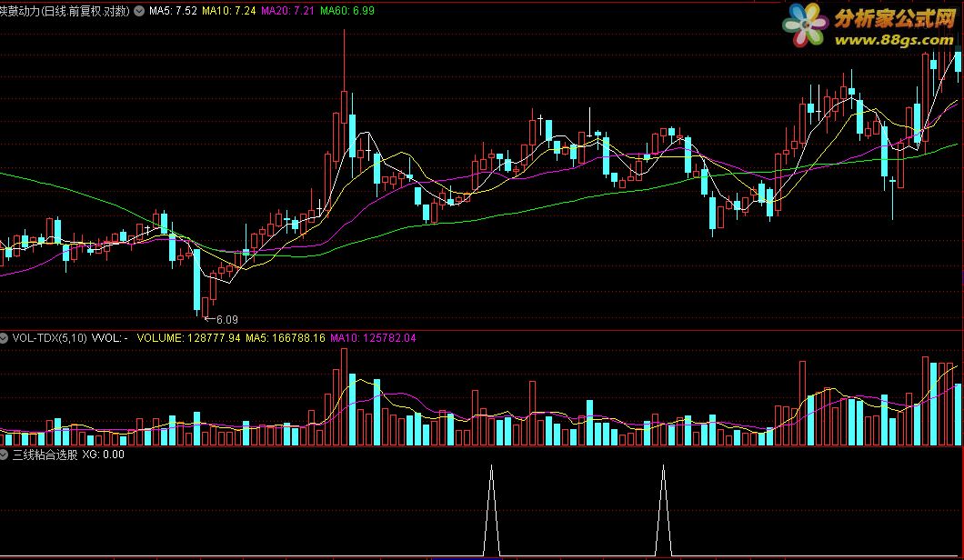
Task: Click the green MA60: 6.99 label
Action: pyautogui.click(x=346, y=10)
